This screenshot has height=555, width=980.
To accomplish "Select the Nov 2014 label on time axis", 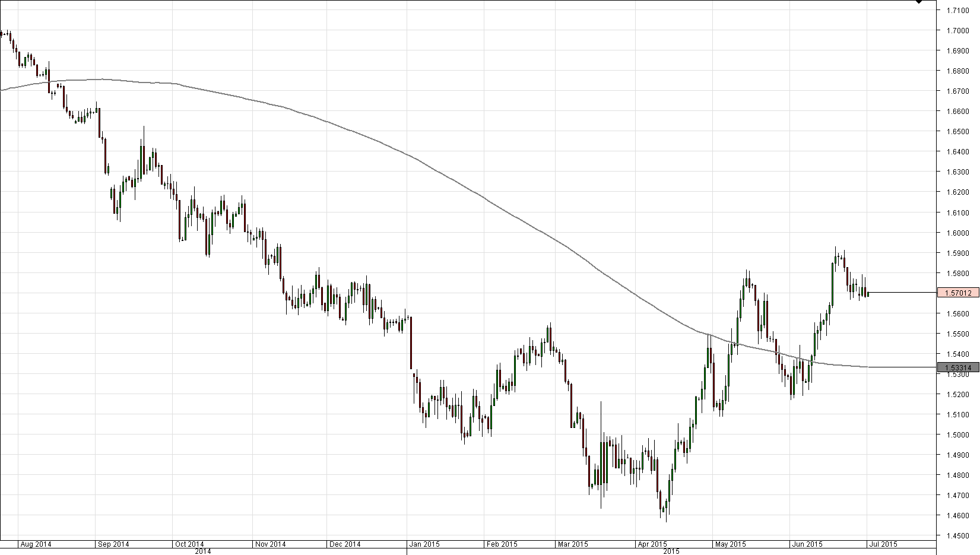I will [269, 544].
